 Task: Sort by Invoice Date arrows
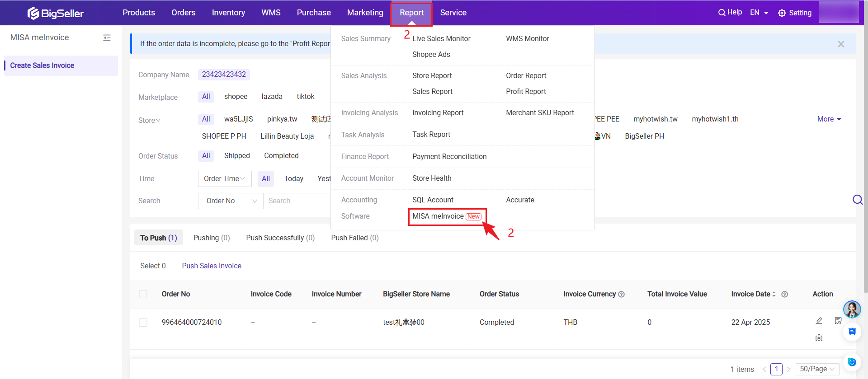[x=774, y=294]
